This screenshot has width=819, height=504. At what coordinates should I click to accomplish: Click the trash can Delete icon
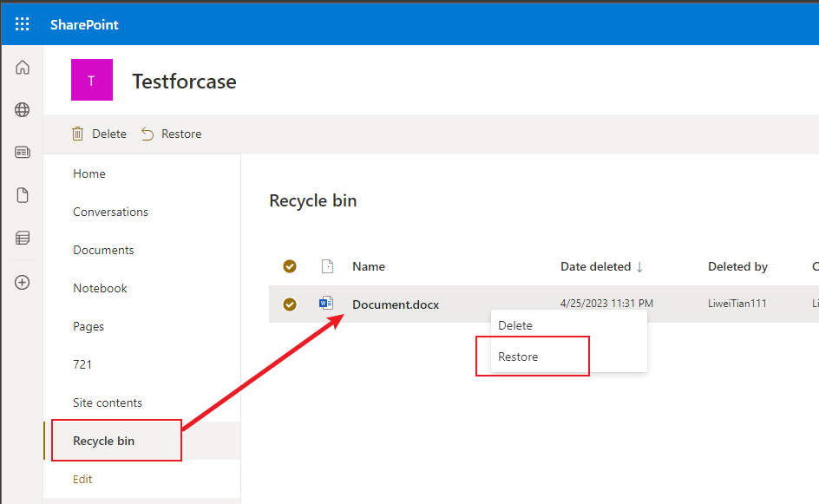(x=77, y=134)
